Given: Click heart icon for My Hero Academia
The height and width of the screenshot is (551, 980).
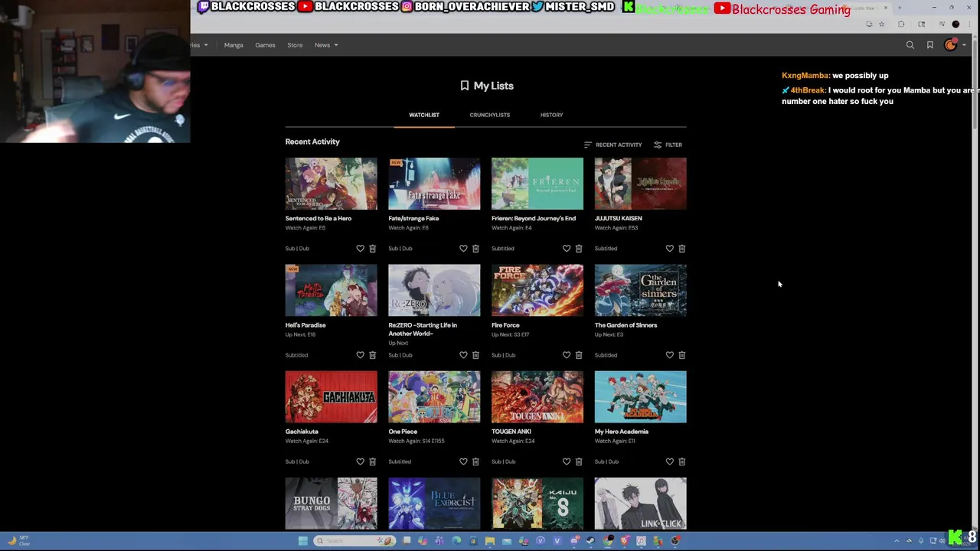Looking at the screenshot, I should pos(670,461).
